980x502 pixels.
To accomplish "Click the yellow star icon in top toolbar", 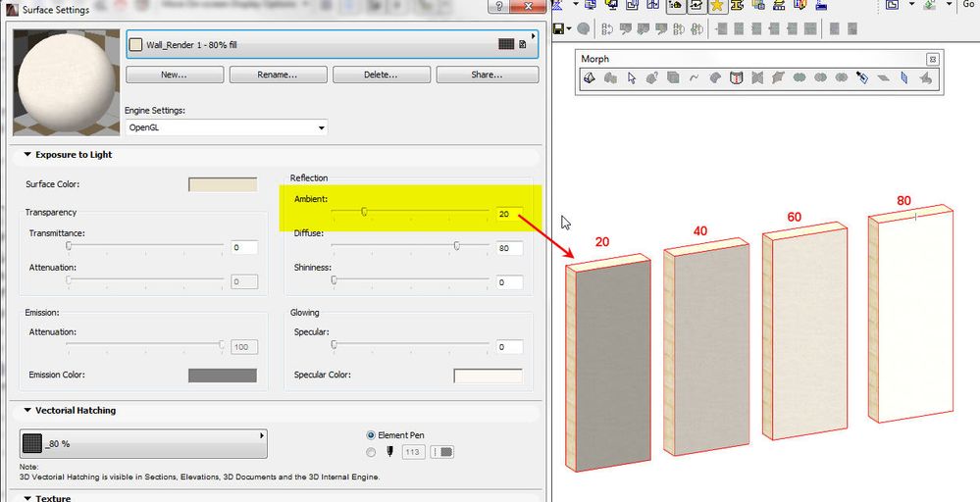I will (x=717, y=5).
